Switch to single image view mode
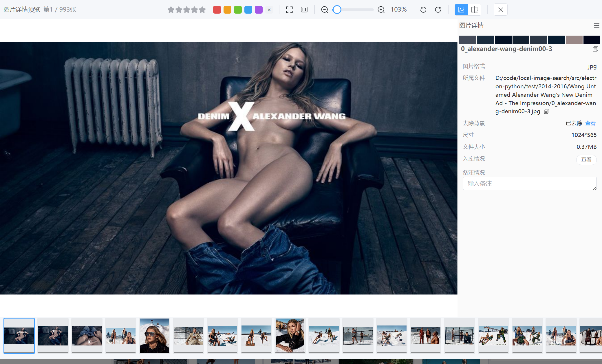Viewport: 602px width, 364px height. (461, 10)
